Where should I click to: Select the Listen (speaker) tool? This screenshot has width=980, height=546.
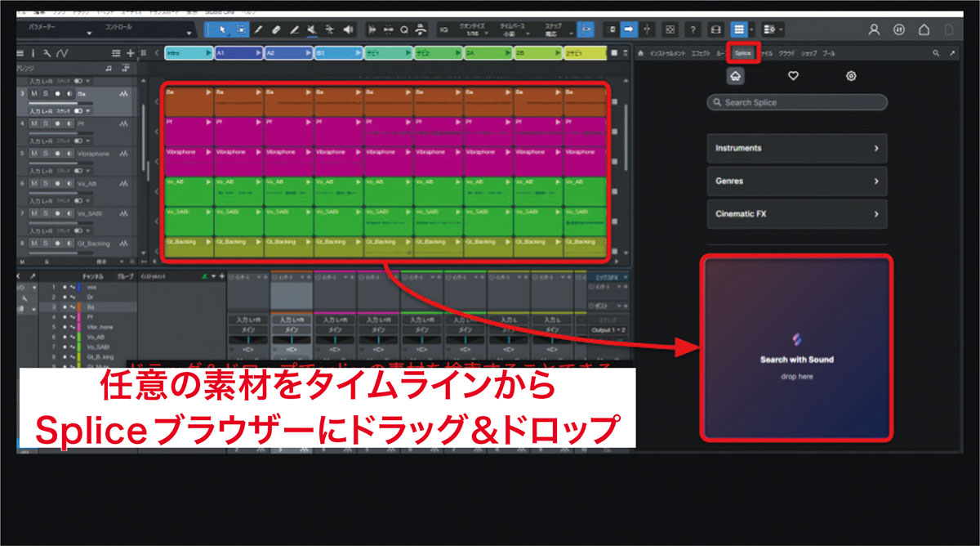pos(349,29)
